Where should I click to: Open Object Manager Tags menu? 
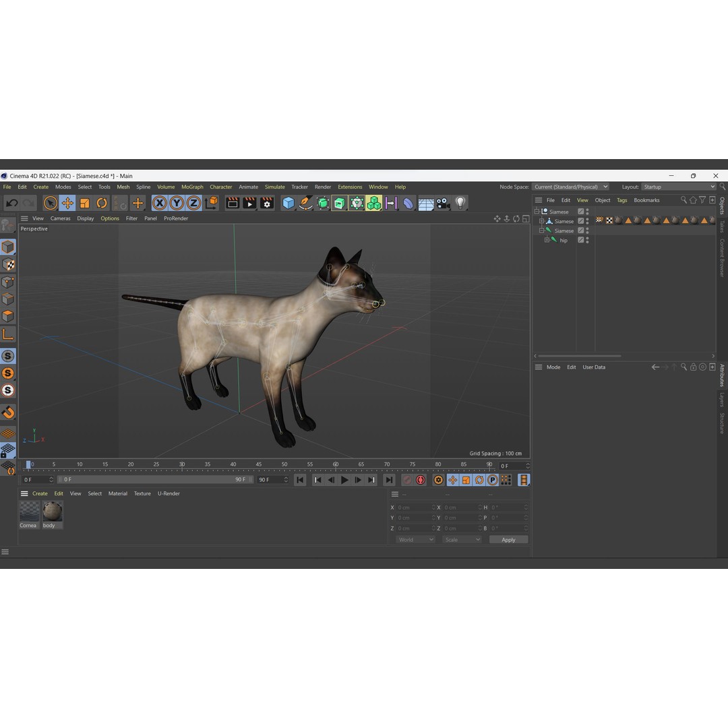621,200
